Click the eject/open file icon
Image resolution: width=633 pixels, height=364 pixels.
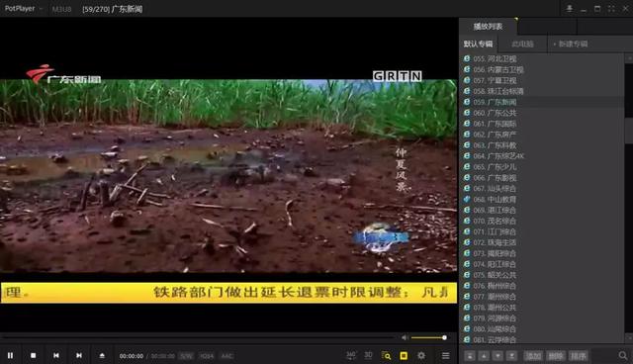coord(102,355)
